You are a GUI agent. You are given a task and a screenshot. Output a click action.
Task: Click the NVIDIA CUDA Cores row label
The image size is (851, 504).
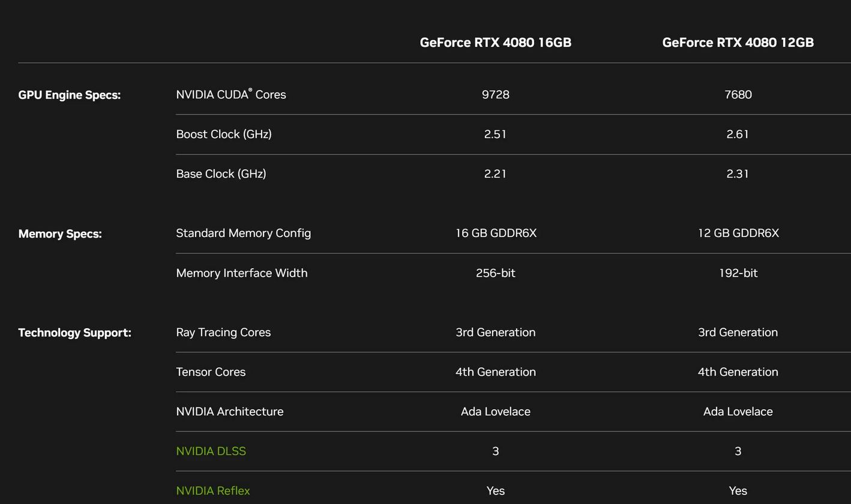point(231,94)
